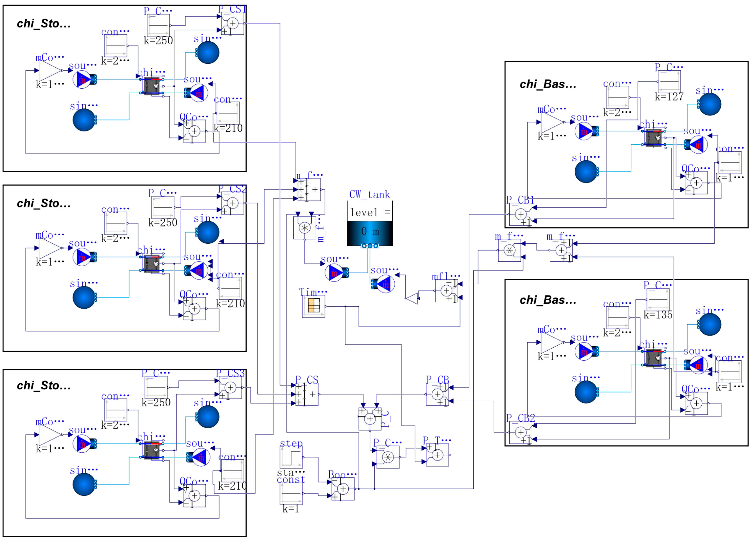Screen dimensions: 756x541
Task: Select the Boo... add block
Action: 343,489
